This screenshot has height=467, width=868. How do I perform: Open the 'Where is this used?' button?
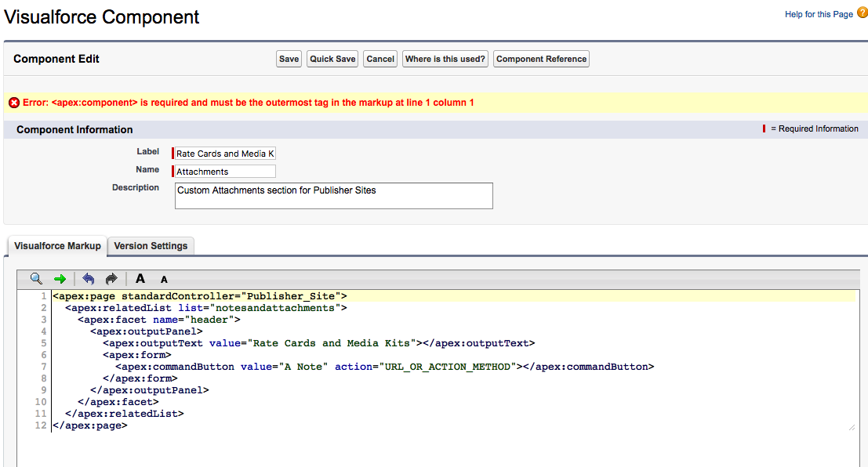click(x=445, y=59)
